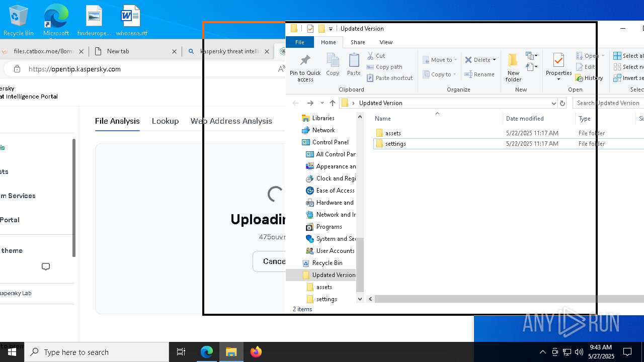The width and height of the screenshot is (644, 362).
Task: Sort by the Type column header
Action: [x=605, y=119]
